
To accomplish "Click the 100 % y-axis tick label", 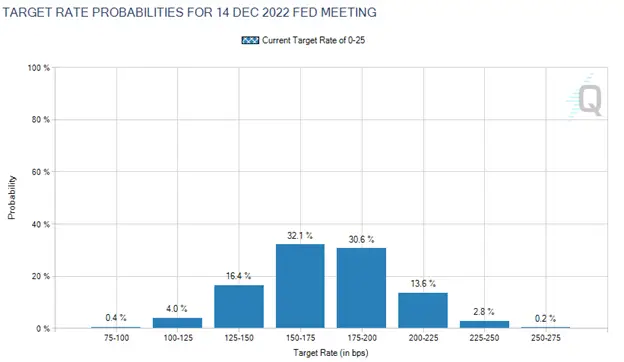I will [x=39, y=68].
